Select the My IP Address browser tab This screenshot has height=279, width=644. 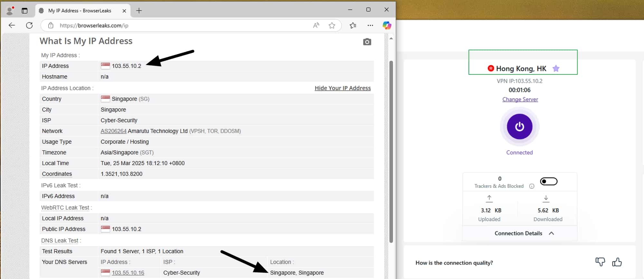tap(83, 11)
